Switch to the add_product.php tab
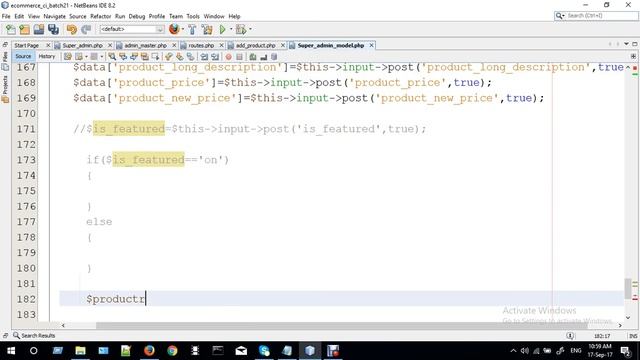Viewport: 640px width, 360px height. coord(256,45)
